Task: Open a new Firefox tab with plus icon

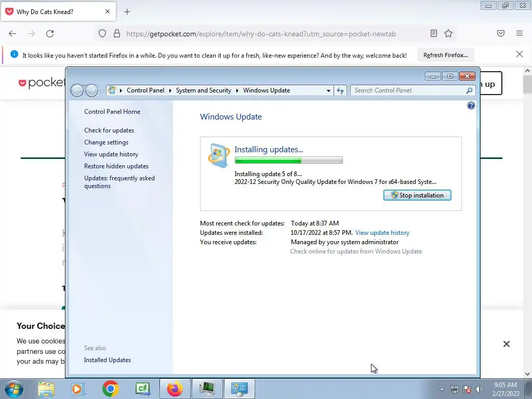Action: (127, 12)
